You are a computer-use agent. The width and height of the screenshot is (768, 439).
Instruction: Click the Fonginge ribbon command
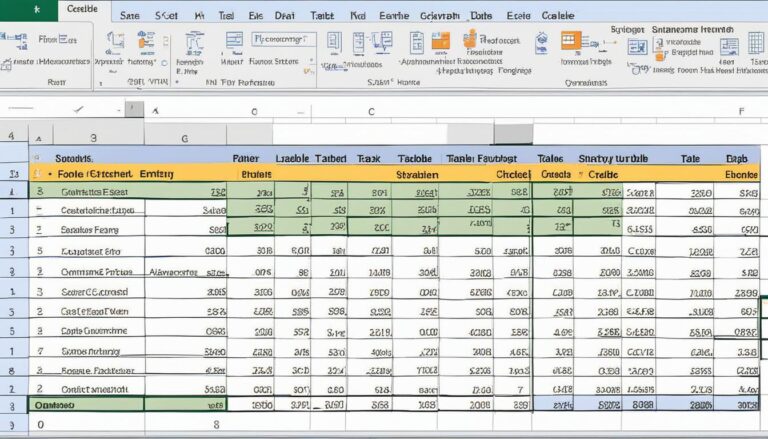[514, 71]
